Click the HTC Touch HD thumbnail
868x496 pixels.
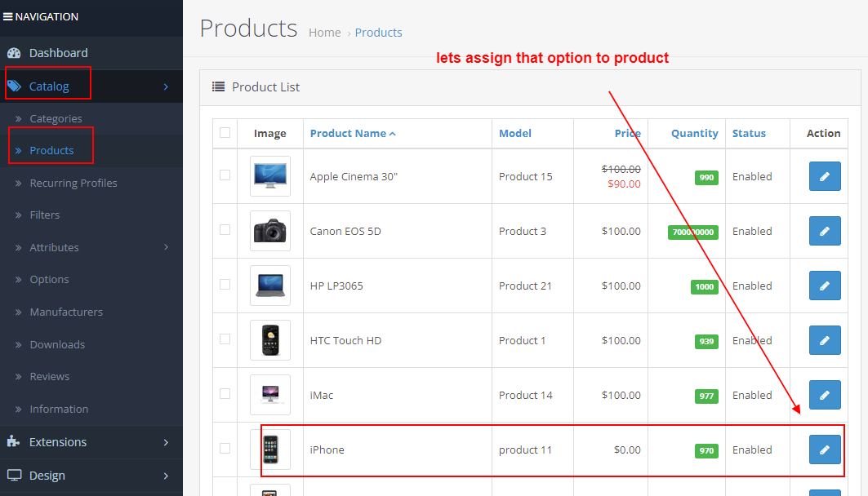tap(269, 339)
